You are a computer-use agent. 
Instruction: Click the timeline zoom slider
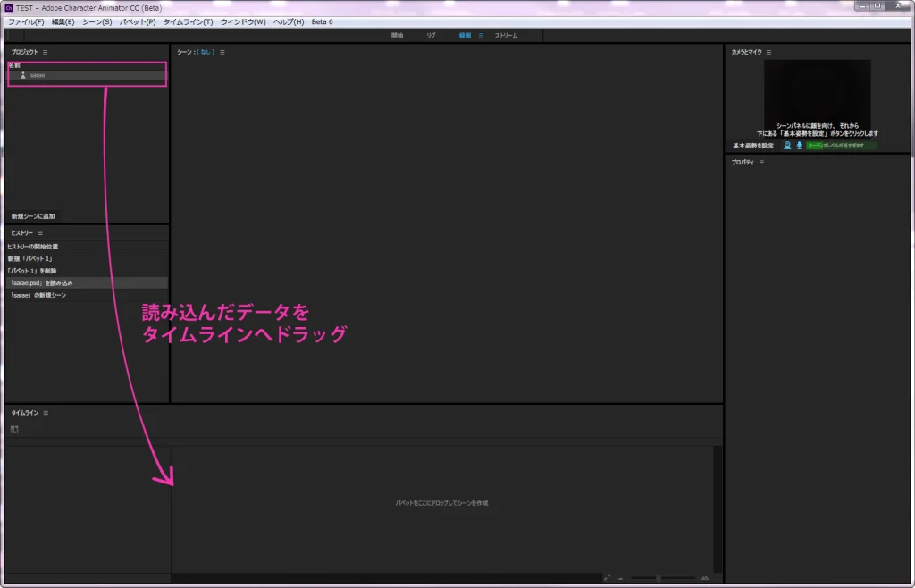tap(662, 578)
